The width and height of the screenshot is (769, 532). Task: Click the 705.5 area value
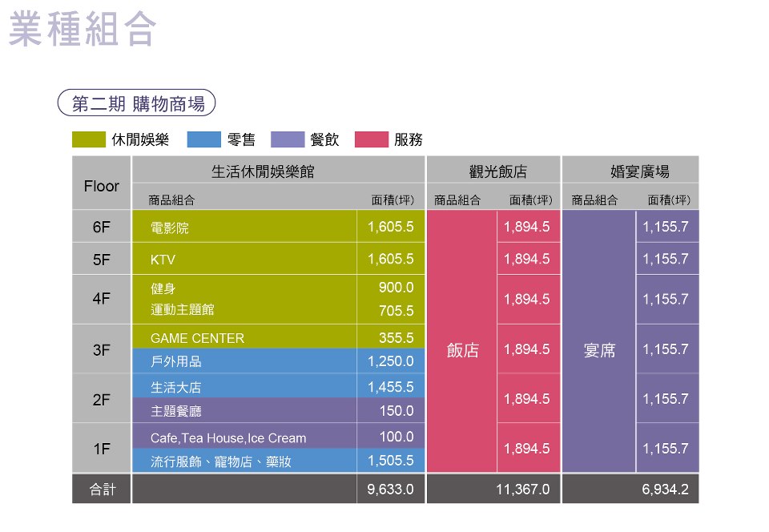pyautogui.click(x=396, y=310)
